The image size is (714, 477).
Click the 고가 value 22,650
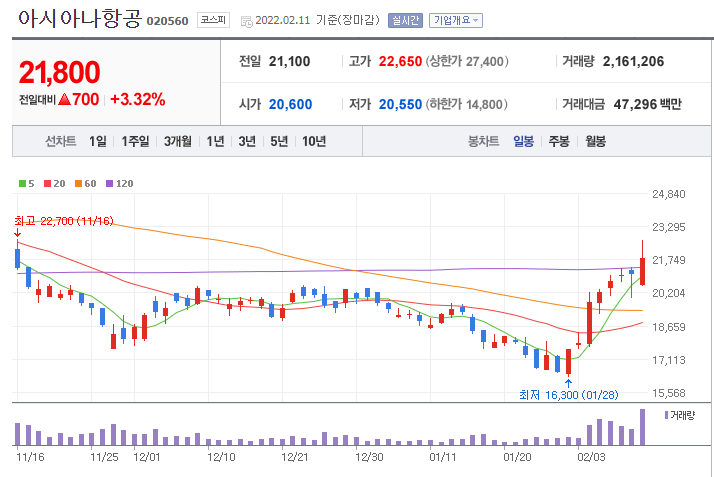tap(400, 61)
